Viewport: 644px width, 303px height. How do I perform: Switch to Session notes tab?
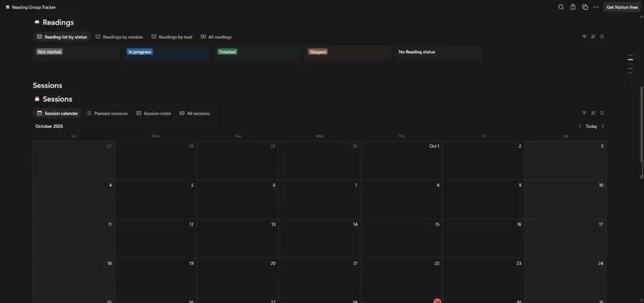154,113
